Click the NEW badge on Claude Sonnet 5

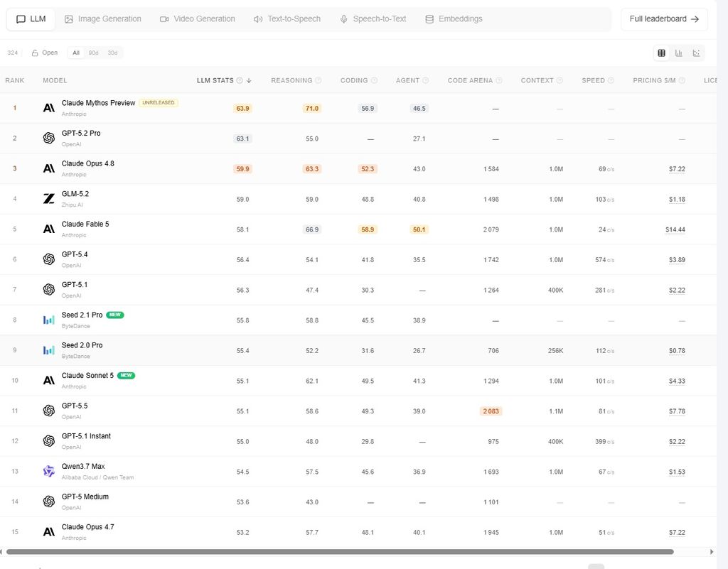[127, 376]
